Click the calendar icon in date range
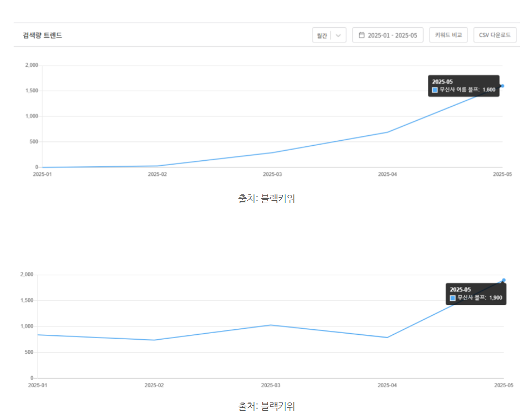The width and height of the screenshot is (532, 420). pos(361,35)
